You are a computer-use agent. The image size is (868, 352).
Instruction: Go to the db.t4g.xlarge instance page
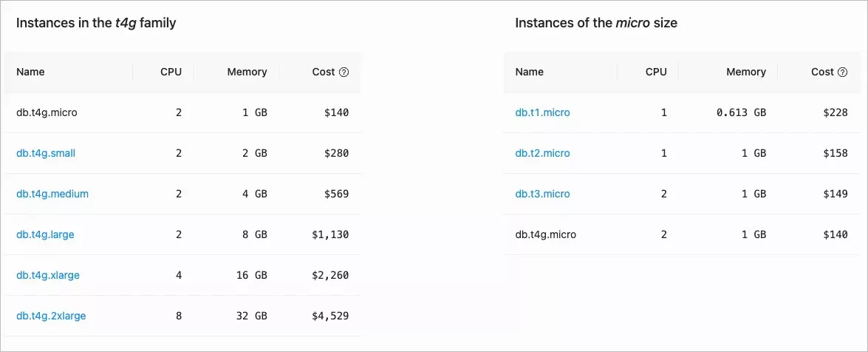point(48,276)
